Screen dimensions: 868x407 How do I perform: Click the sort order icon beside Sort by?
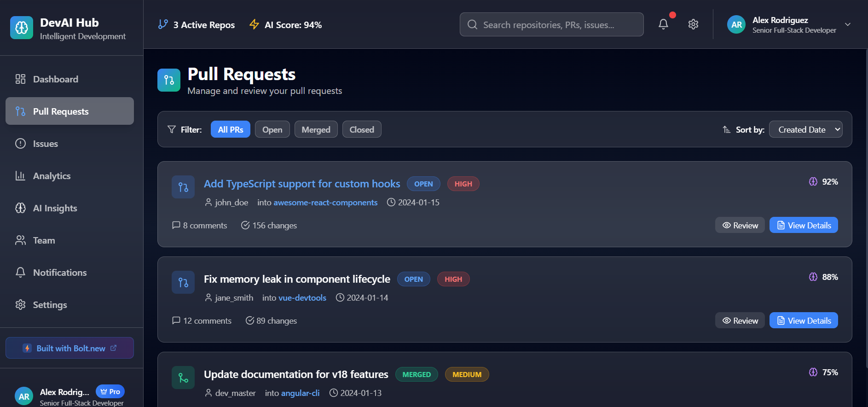click(727, 129)
